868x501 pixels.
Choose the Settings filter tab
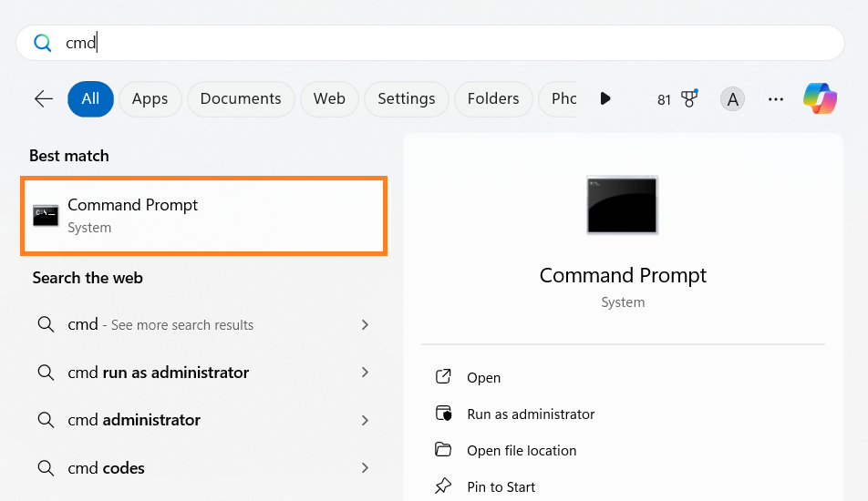click(406, 99)
